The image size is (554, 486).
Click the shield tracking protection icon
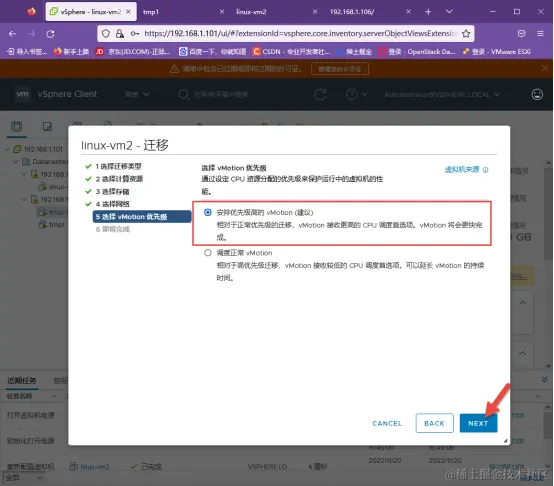click(x=106, y=34)
